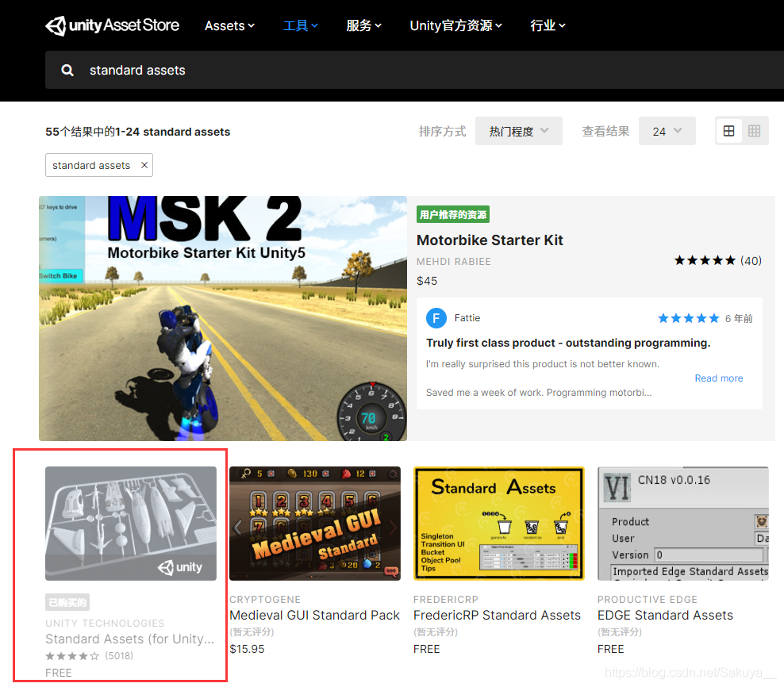Click the MSK 2 banner image
Screen dimensions: 784x687
223,318
